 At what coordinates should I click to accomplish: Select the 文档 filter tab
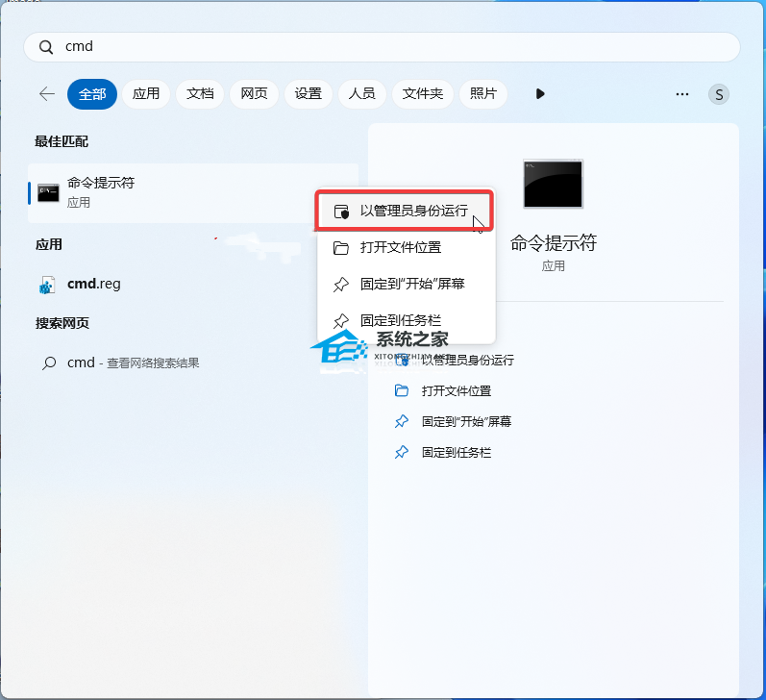tap(200, 93)
